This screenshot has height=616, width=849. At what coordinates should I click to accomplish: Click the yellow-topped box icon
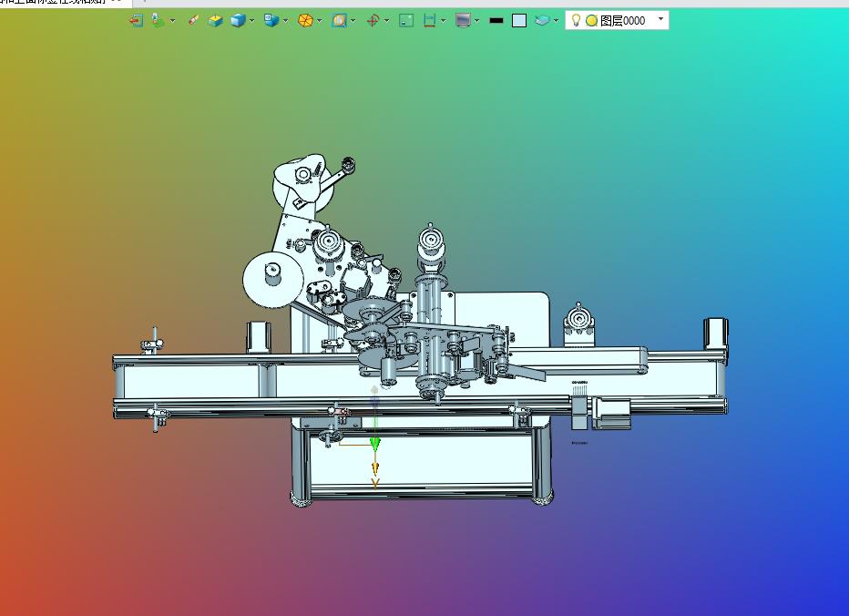click(216, 21)
